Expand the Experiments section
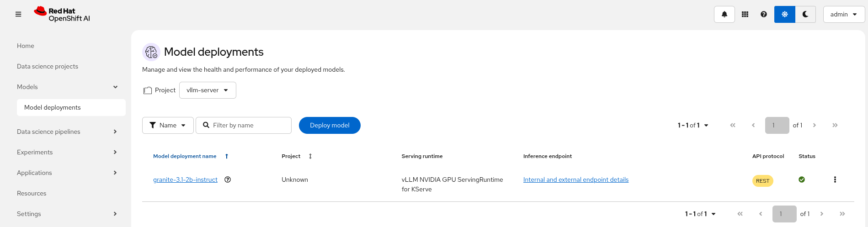The width and height of the screenshot is (868, 227). click(67, 152)
